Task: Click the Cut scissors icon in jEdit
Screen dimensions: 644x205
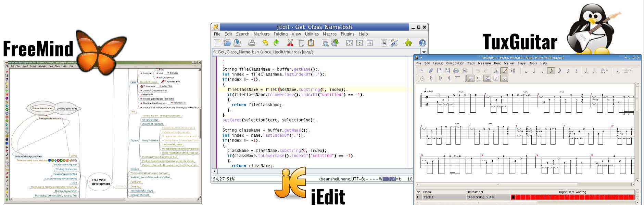Action: click(290, 43)
